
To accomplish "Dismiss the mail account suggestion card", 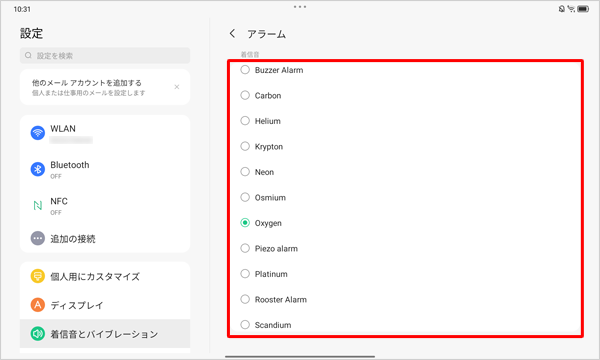I will pyautogui.click(x=177, y=87).
